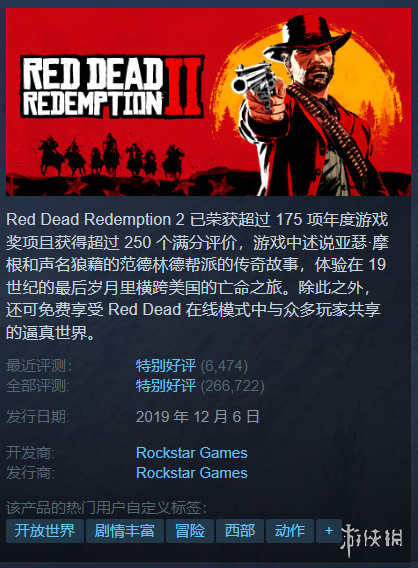
Task: Click 特别好评 in the recent reviews row
Action: (x=166, y=366)
